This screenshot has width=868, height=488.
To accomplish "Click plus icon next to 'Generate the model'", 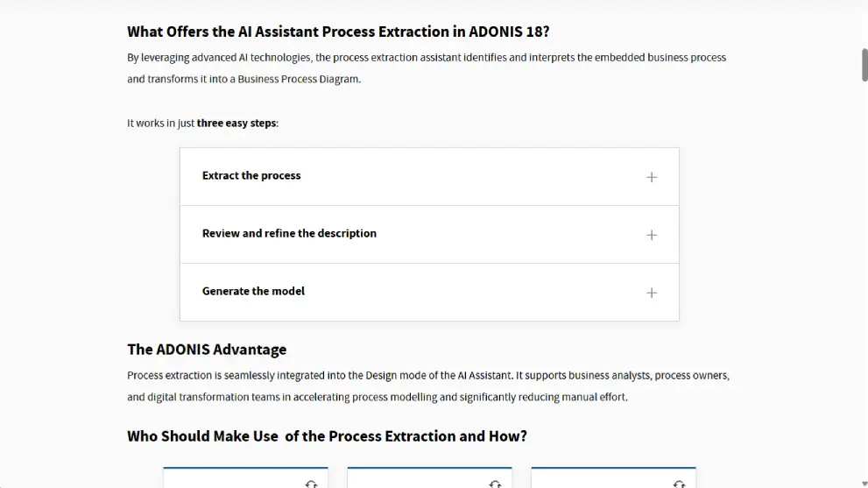I will 651,293.
